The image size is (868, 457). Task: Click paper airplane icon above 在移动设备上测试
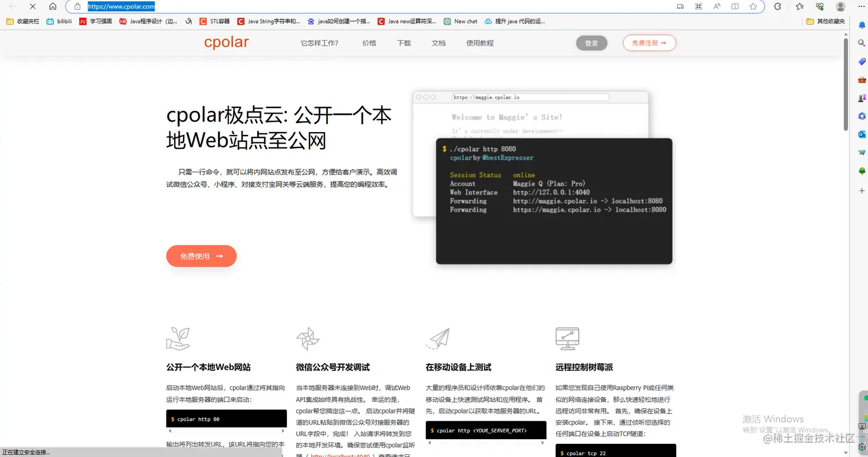(x=438, y=338)
